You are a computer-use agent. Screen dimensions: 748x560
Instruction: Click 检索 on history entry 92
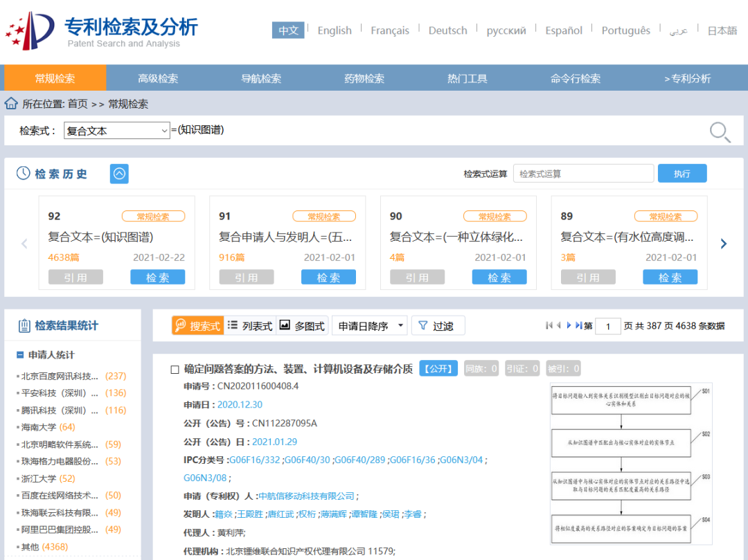point(158,276)
